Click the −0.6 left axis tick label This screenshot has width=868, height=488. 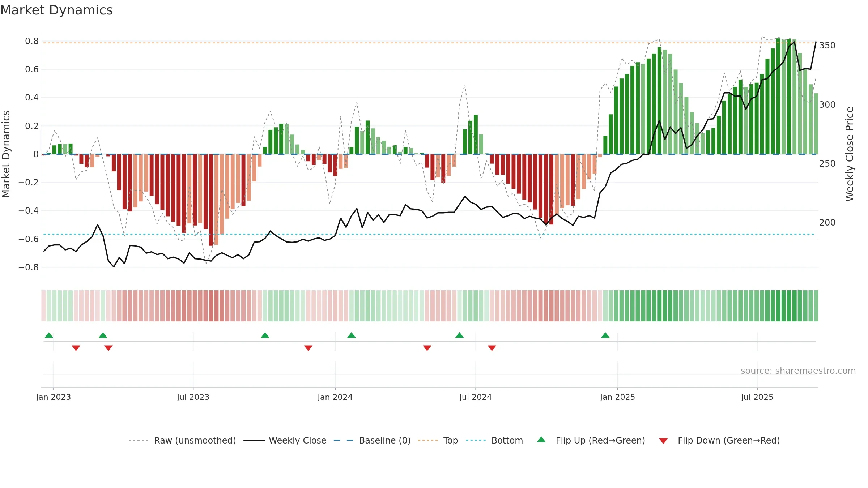pos(28,239)
